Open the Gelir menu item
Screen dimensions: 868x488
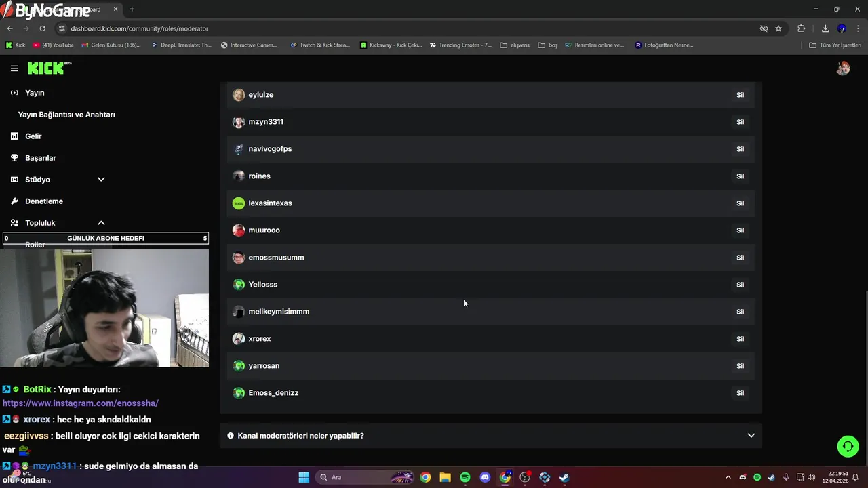click(x=33, y=136)
